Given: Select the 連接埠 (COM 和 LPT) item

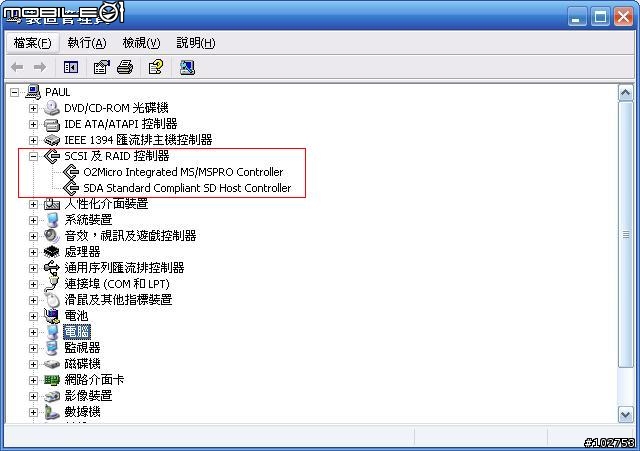Looking at the screenshot, I should click(x=117, y=284).
